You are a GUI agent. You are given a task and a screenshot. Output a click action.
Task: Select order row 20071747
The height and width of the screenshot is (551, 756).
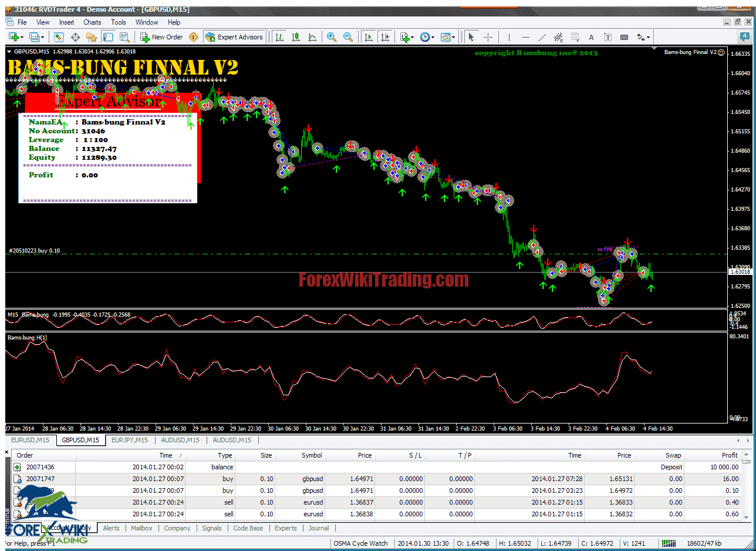[377, 479]
